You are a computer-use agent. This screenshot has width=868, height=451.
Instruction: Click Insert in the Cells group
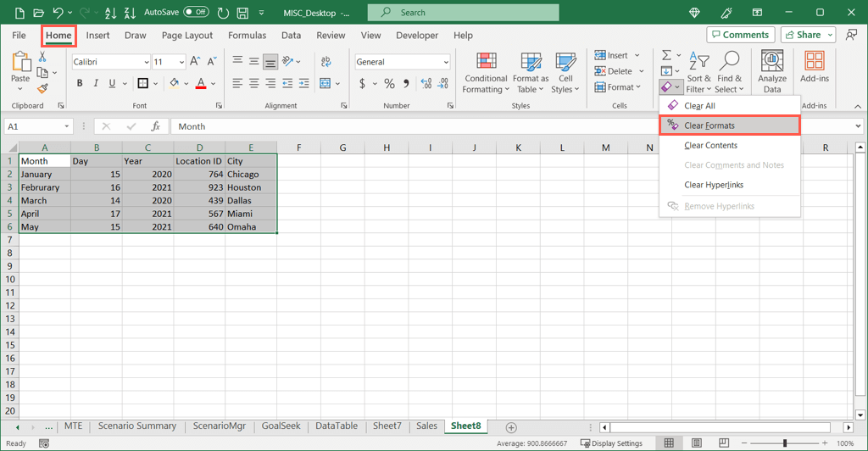611,55
